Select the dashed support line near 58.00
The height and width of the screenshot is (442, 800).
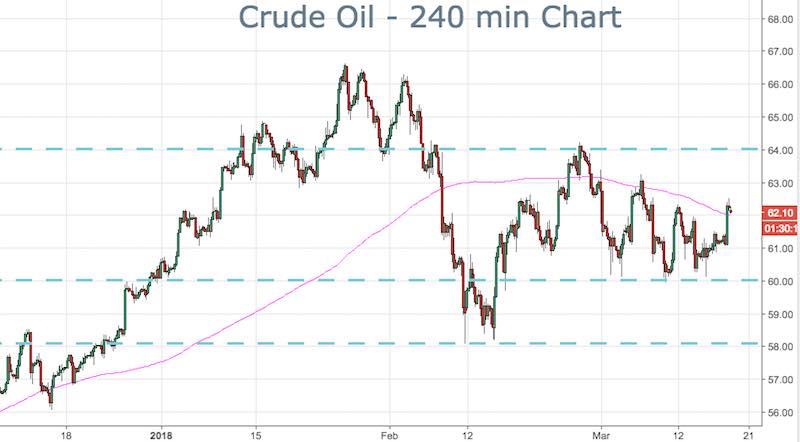pyautogui.click(x=300, y=344)
